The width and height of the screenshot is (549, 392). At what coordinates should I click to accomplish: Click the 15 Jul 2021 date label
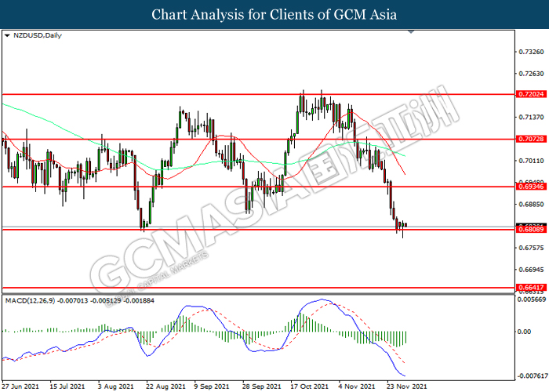[67, 387]
